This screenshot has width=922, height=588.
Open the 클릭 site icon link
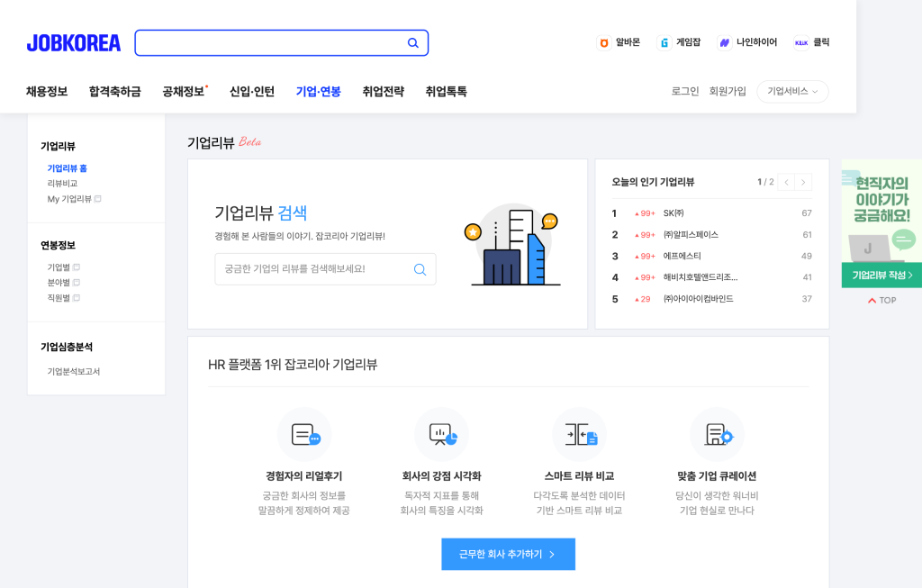click(x=800, y=42)
